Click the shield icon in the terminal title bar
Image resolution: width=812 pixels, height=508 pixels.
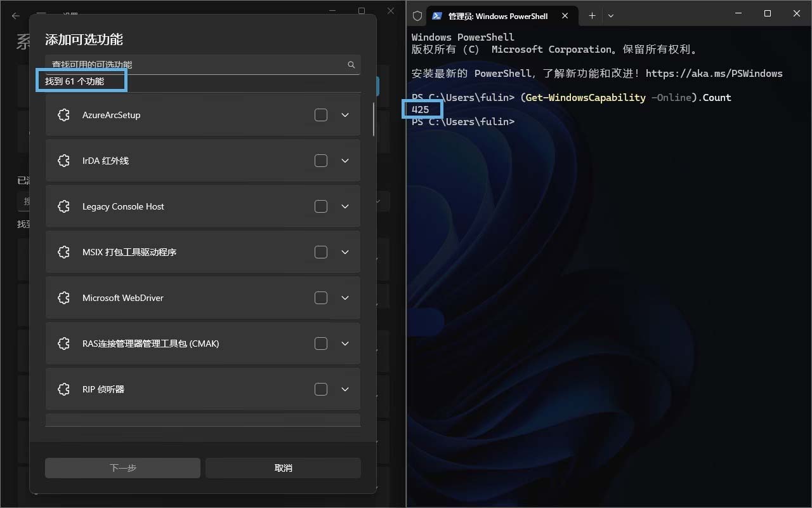[x=417, y=16]
